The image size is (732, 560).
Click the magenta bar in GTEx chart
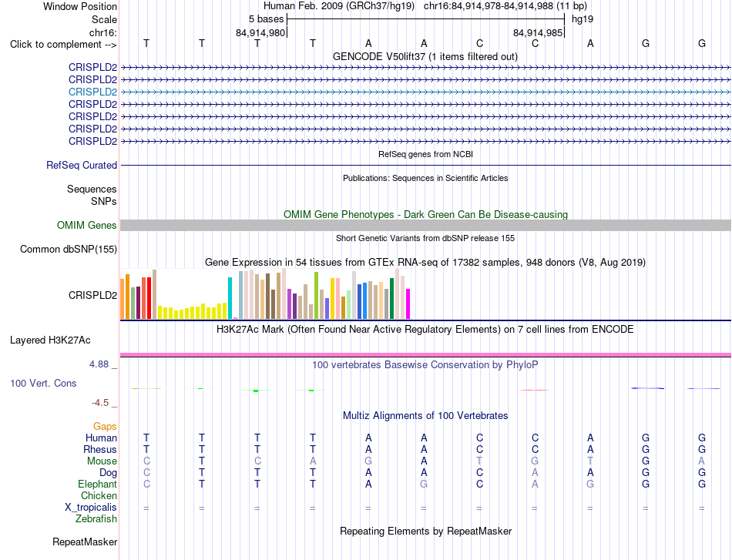[408, 303]
